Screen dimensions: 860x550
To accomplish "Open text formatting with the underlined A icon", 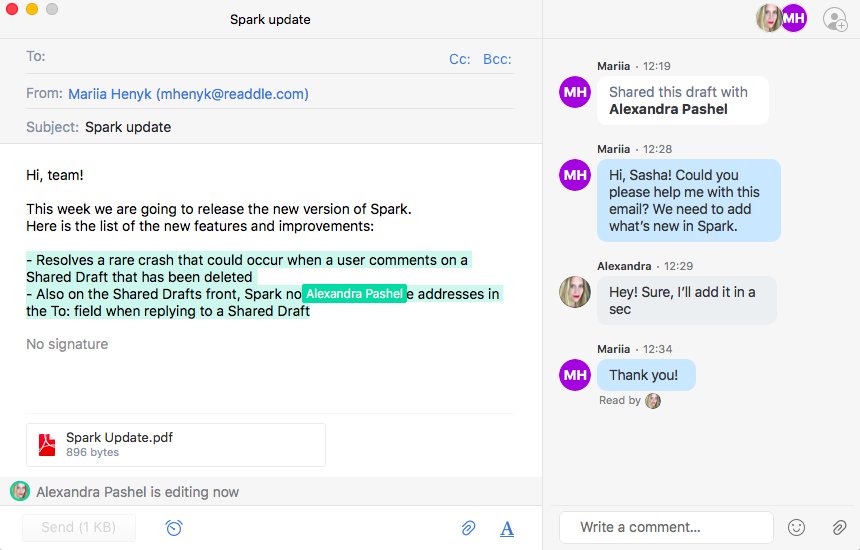I will (x=507, y=528).
